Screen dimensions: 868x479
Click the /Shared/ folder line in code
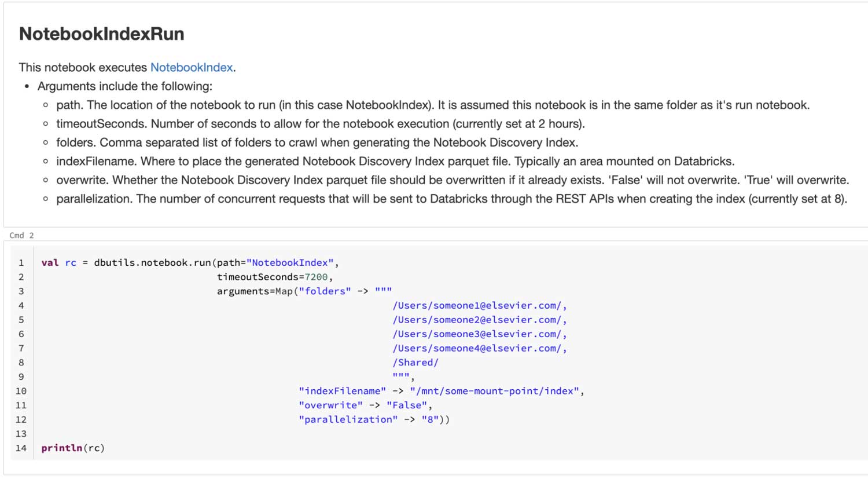point(415,363)
